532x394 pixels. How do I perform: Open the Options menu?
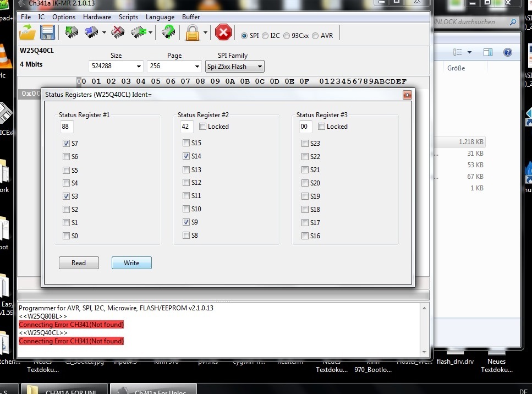(64, 17)
